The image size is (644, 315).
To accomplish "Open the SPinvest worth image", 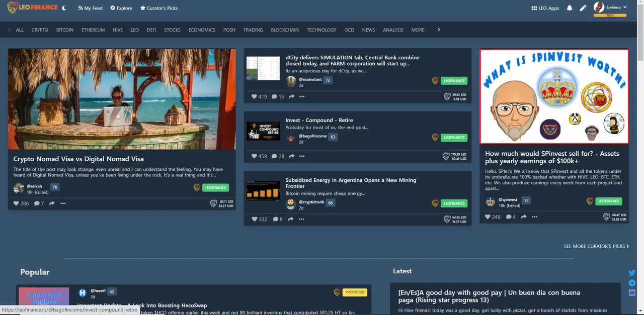I will 554,96.
